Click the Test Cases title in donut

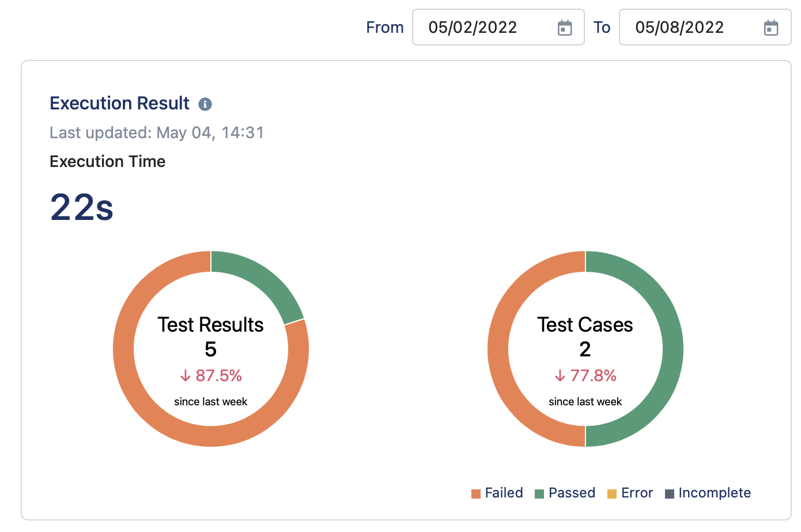click(585, 325)
